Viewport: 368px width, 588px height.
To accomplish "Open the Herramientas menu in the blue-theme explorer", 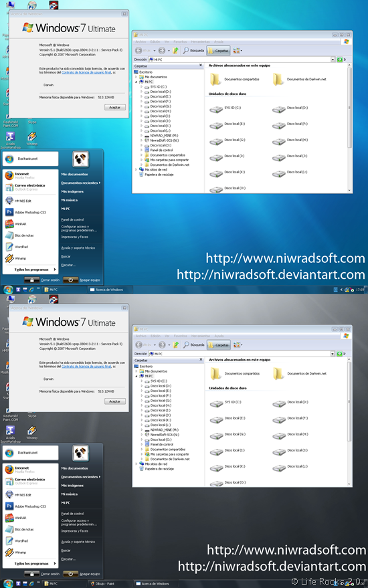I will pos(200,41).
